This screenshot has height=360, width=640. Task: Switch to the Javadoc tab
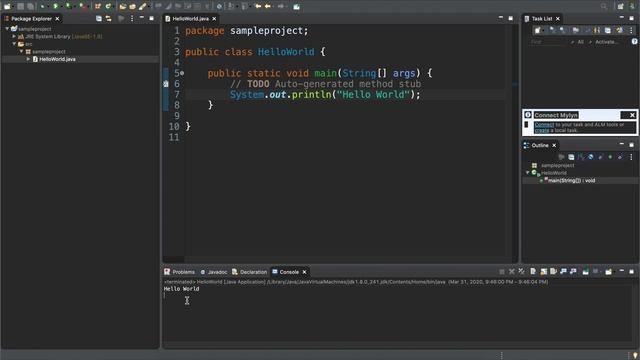[x=213, y=272]
